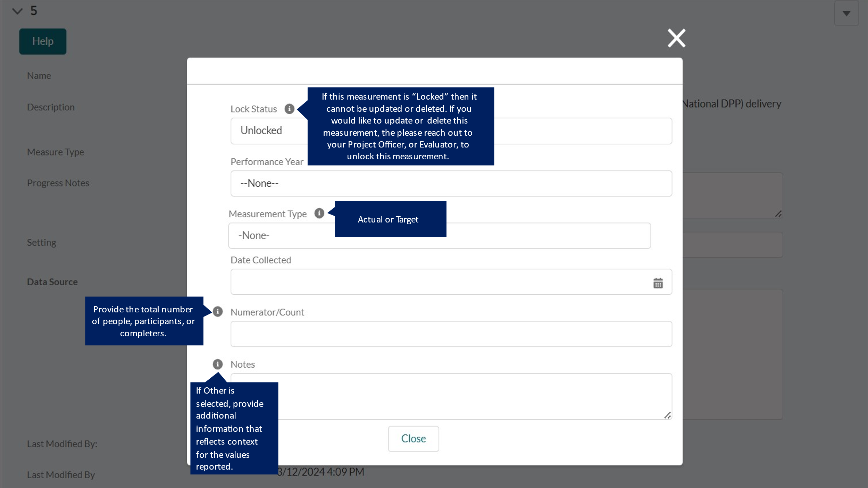This screenshot has width=868, height=488.
Task: Click the Notes info icon
Action: [218, 364]
